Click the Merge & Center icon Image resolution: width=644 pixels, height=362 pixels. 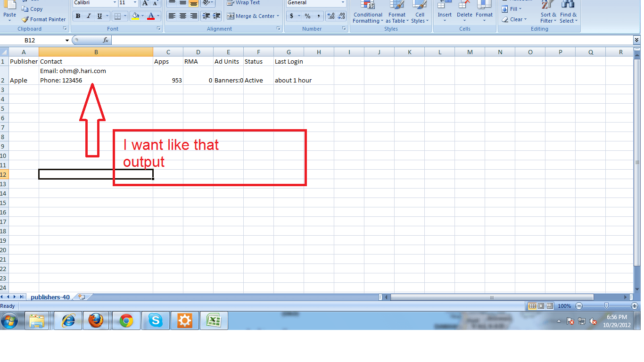pyautogui.click(x=231, y=16)
